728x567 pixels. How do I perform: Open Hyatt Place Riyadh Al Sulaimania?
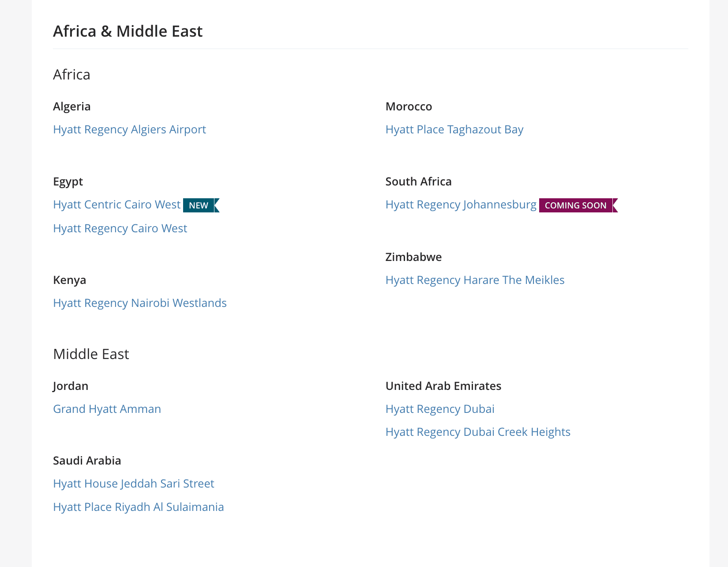pyautogui.click(x=139, y=507)
